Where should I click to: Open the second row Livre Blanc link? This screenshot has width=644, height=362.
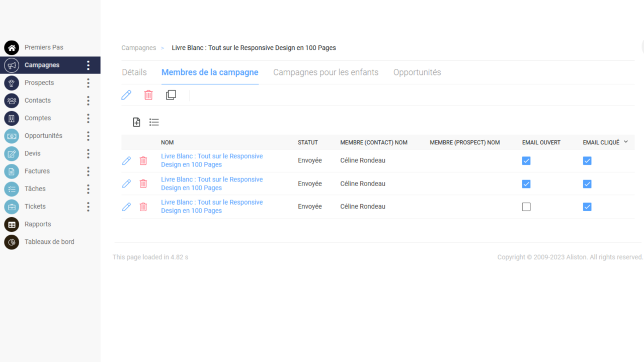coord(212,184)
